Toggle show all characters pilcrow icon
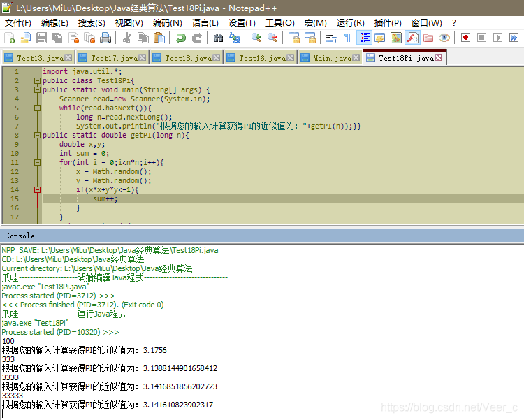The width and height of the screenshot is (524, 420). [x=347, y=38]
